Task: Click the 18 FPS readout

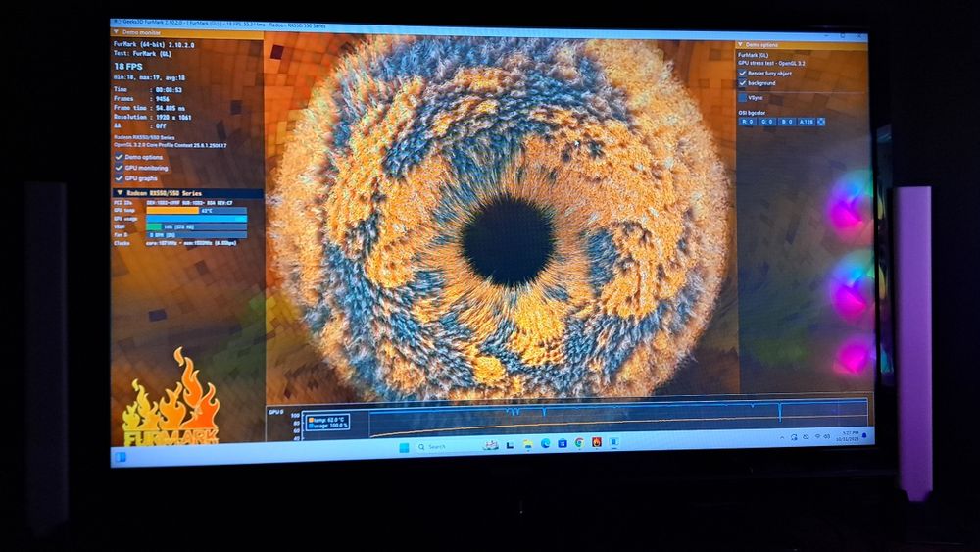Action: pyautogui.click(x=128, y=67)
